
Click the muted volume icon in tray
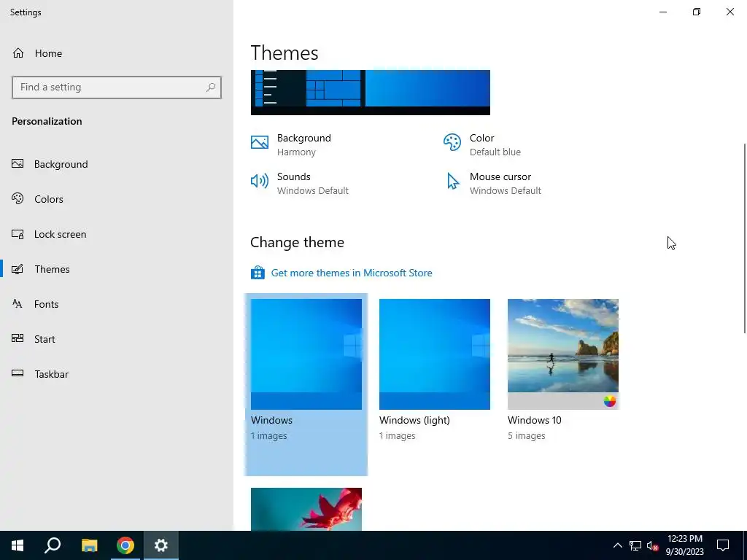[x=653, y=545]
